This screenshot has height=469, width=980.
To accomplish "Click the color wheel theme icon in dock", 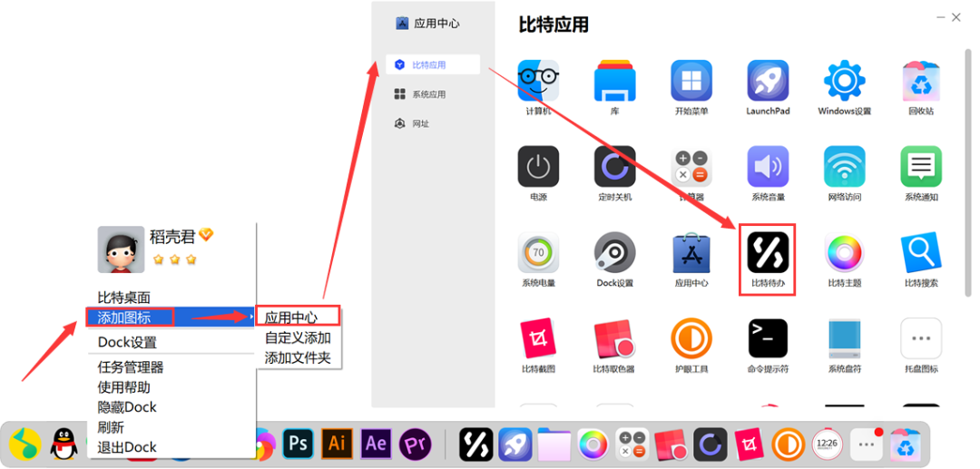I will [593, 444].
